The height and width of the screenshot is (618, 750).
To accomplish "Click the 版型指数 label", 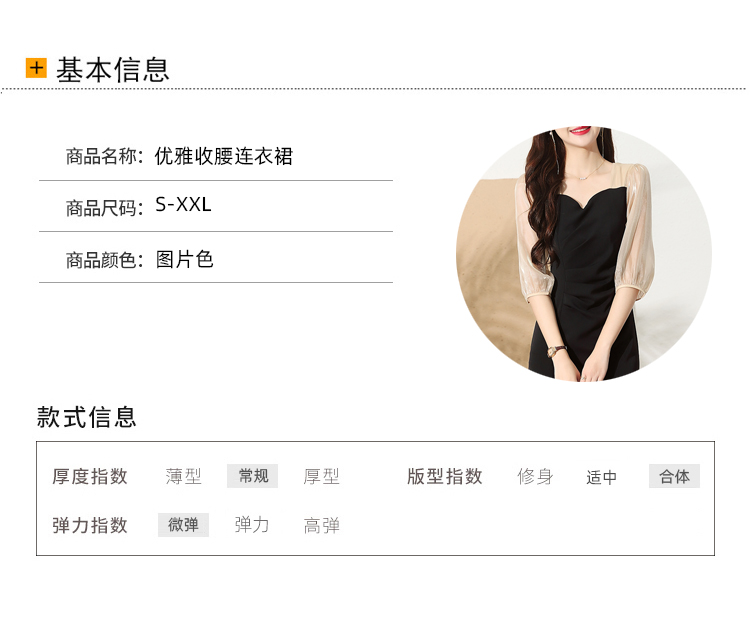I will click(x=445, y=476).
